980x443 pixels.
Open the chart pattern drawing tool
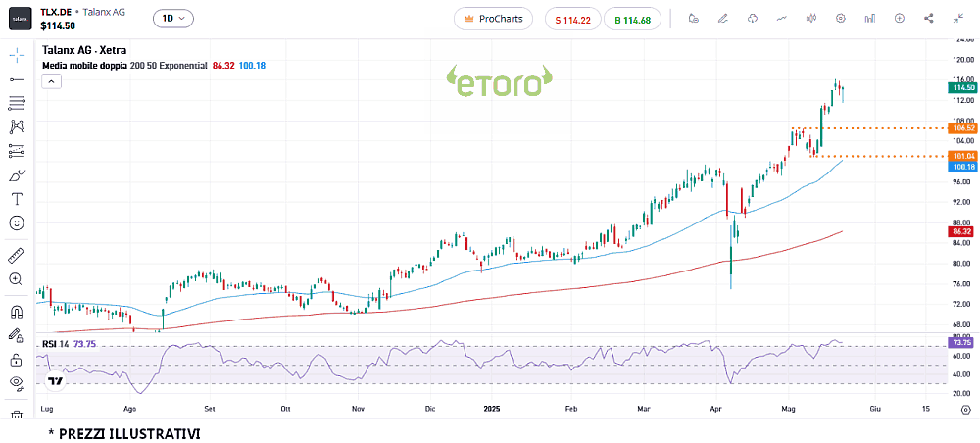pyautogui.click(x=17, y=126)
